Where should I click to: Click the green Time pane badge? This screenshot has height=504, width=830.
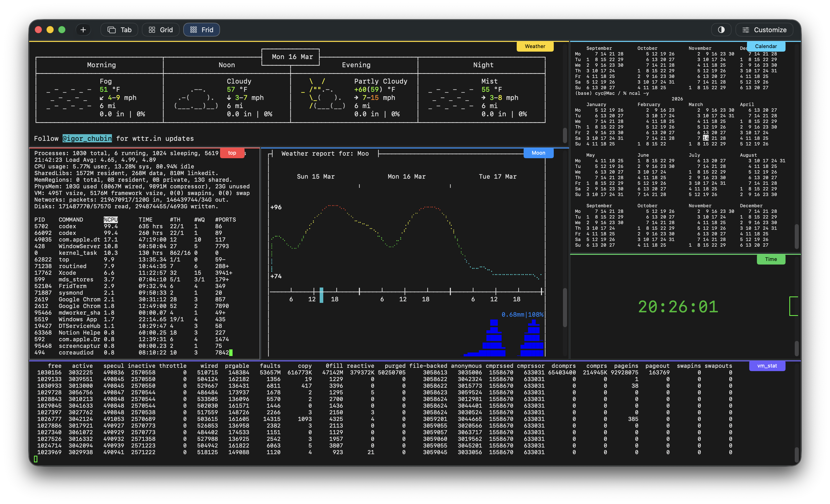771,259
